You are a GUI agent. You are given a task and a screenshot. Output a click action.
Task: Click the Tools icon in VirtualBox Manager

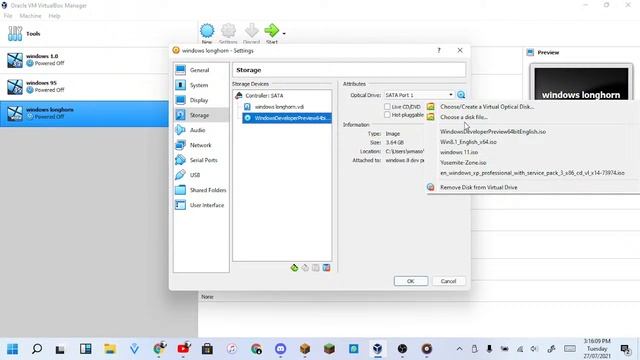tap(15, 33)
